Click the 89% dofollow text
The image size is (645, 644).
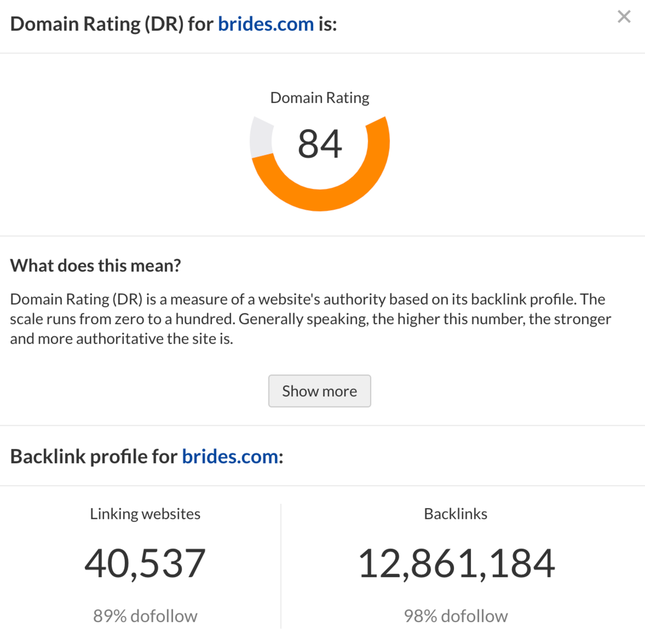(x=145, y=616)
